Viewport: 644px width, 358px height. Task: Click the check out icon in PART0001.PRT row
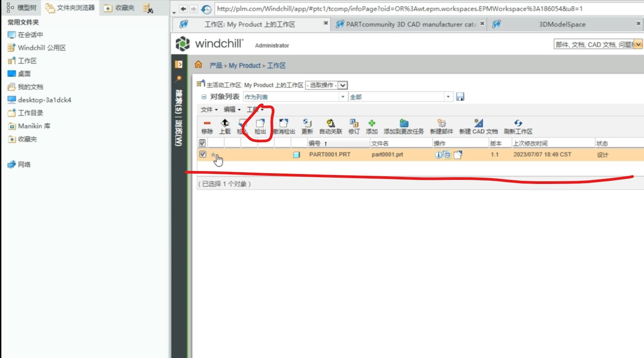click(457, 155)
